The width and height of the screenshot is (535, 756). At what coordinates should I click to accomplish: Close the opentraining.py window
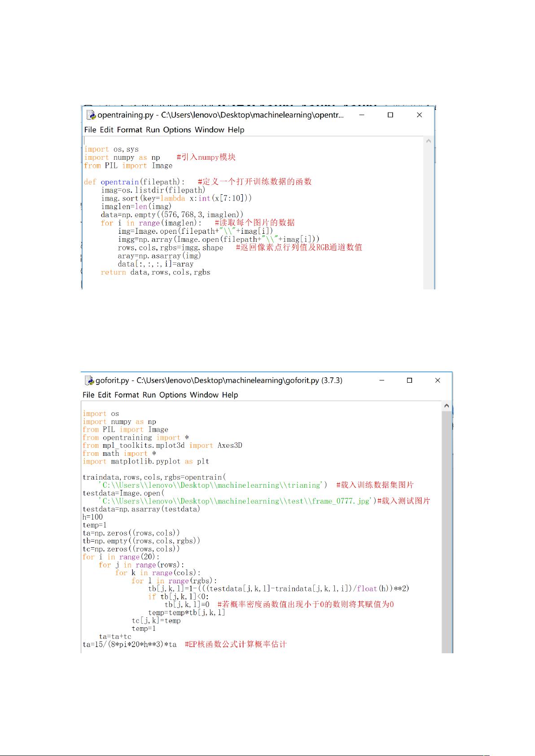(x=420, y=115)
